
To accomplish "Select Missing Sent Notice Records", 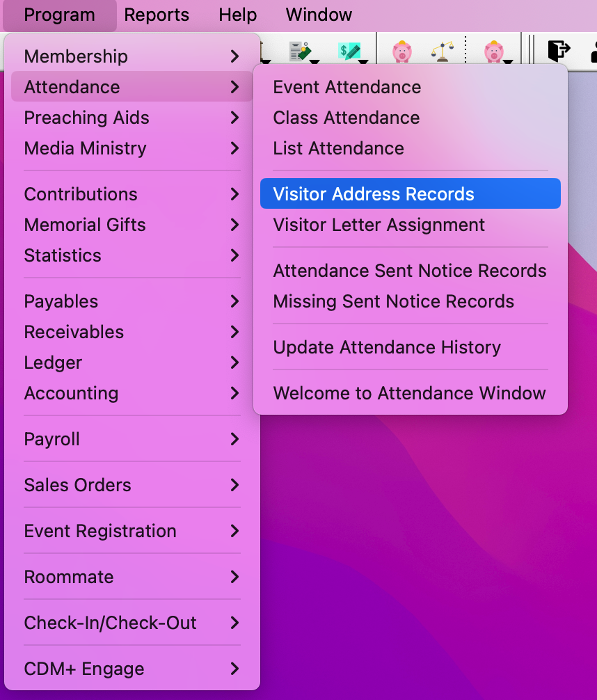I will click(394, 301).
